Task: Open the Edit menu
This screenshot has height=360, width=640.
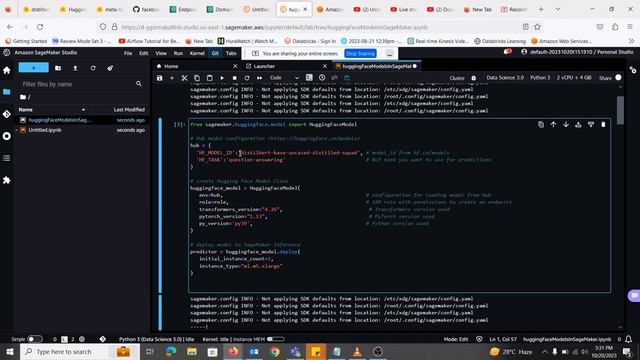Action: pos(144,53)
